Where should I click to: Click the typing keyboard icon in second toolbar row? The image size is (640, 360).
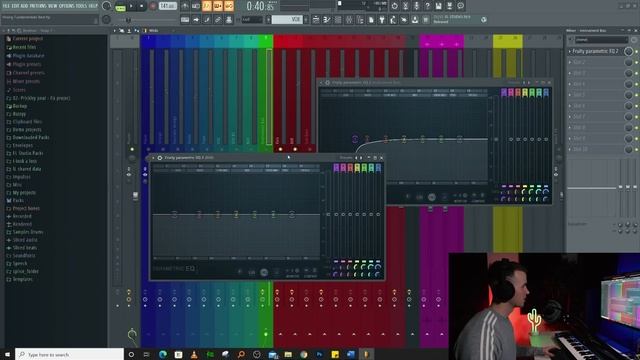click(x=185, y=20)
